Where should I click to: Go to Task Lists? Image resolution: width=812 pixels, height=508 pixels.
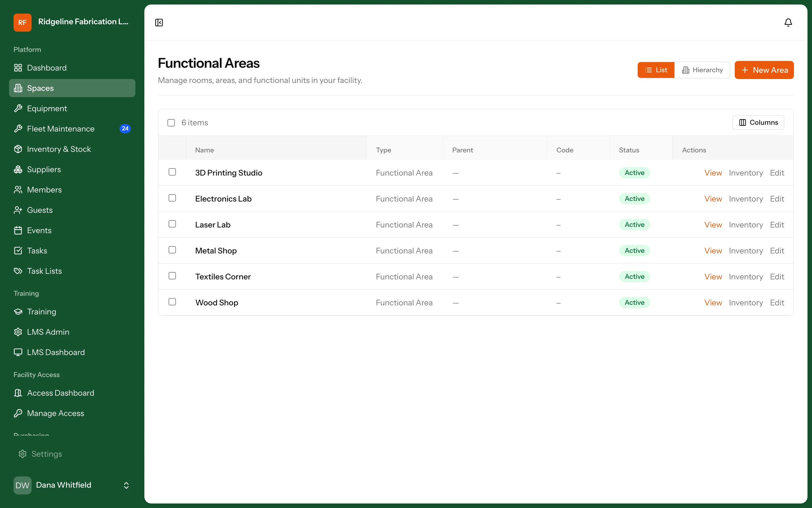click(x=72, y=271)
